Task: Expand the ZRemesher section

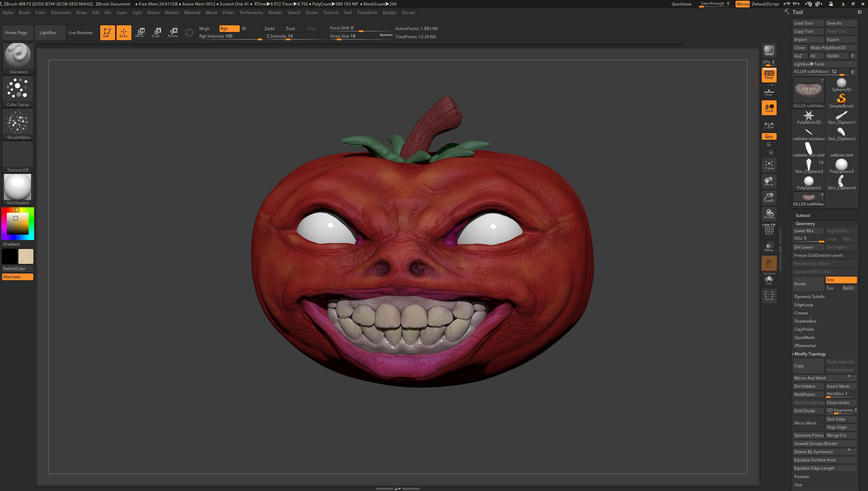Action: (805, 346)
